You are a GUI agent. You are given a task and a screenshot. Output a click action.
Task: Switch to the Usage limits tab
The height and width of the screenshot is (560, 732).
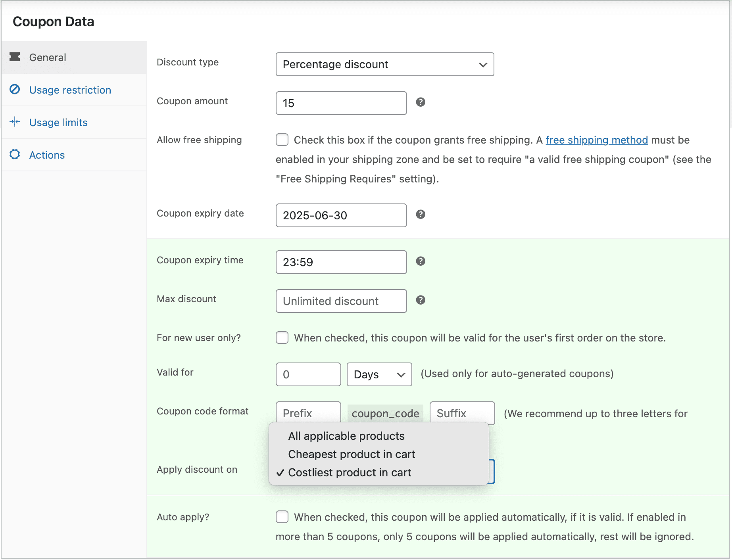(58, 123)
